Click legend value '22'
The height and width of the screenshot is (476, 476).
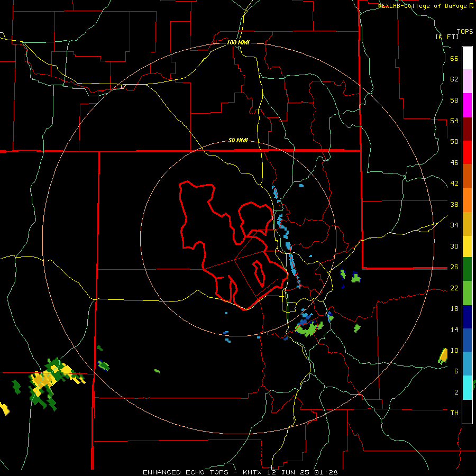454,288
